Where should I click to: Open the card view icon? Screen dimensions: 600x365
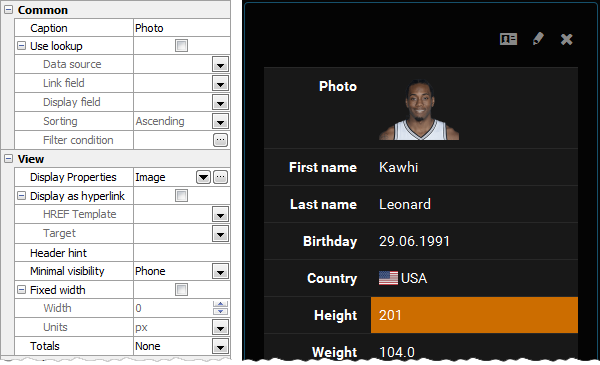[508, 39]
